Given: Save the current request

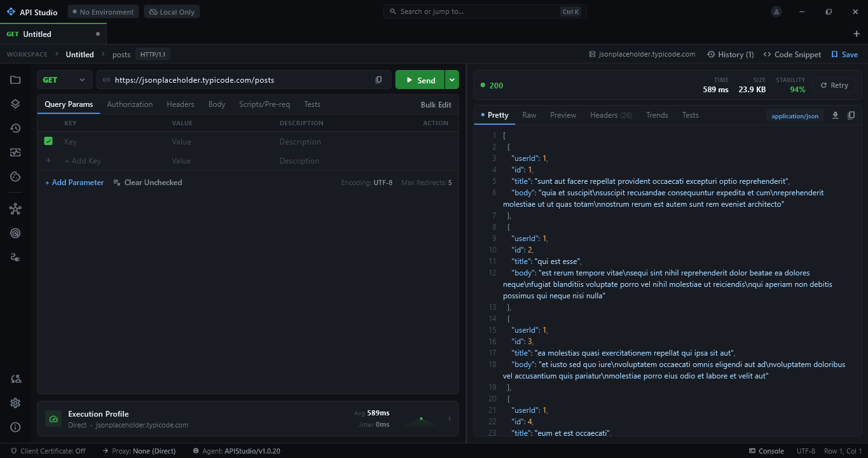Looking at the screenshot, I should (x=844, y=55).
